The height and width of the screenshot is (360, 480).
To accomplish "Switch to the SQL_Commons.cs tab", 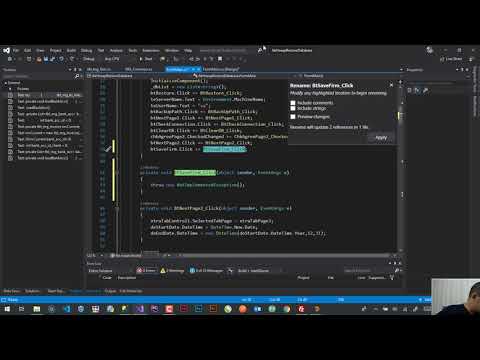I will 139,69.
